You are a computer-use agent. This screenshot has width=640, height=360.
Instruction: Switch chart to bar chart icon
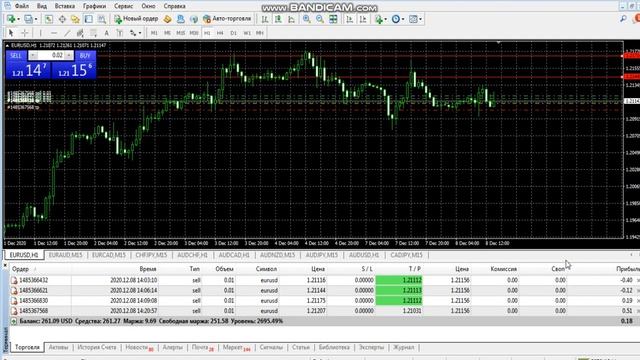265,19
